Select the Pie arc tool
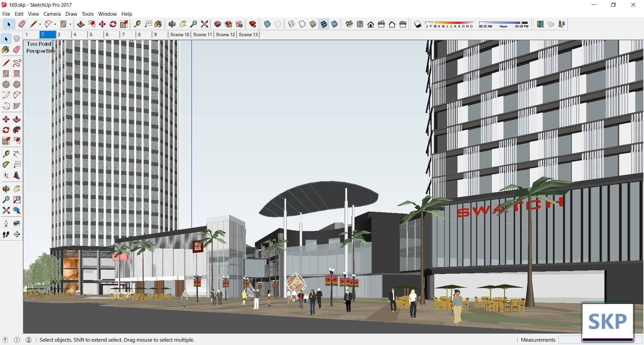The height and width of the screenshot is (345, 644). pyautogui.click(x=17, y=106)
